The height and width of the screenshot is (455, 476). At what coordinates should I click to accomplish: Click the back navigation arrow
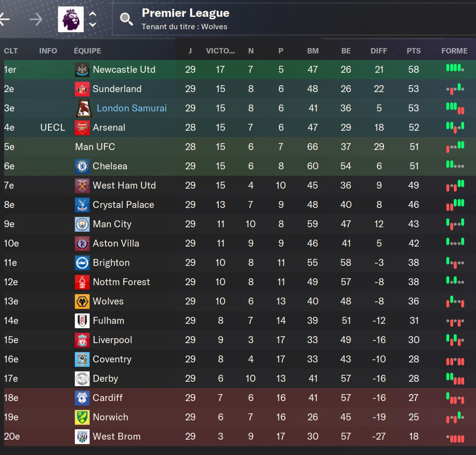4,19
